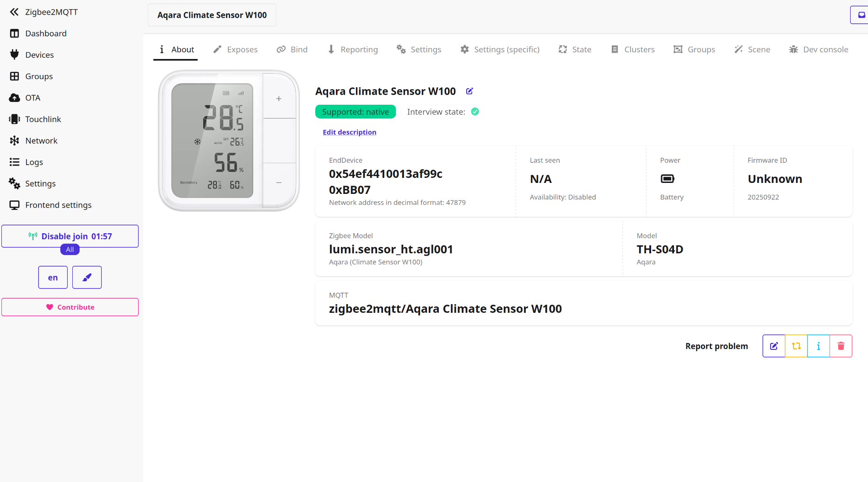Open the Settings (specific) tab
The image size is (868, 482).
[x=500, y=49]
